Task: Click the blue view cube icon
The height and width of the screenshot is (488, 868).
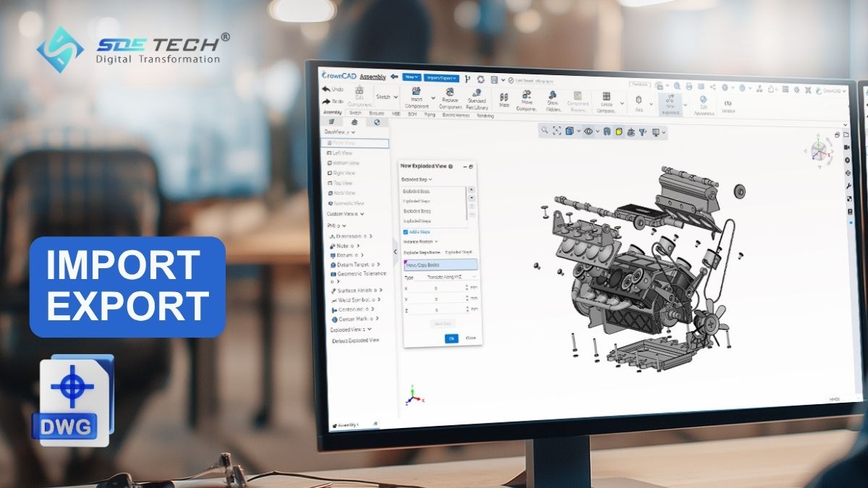Action: (x=570, y=132)
